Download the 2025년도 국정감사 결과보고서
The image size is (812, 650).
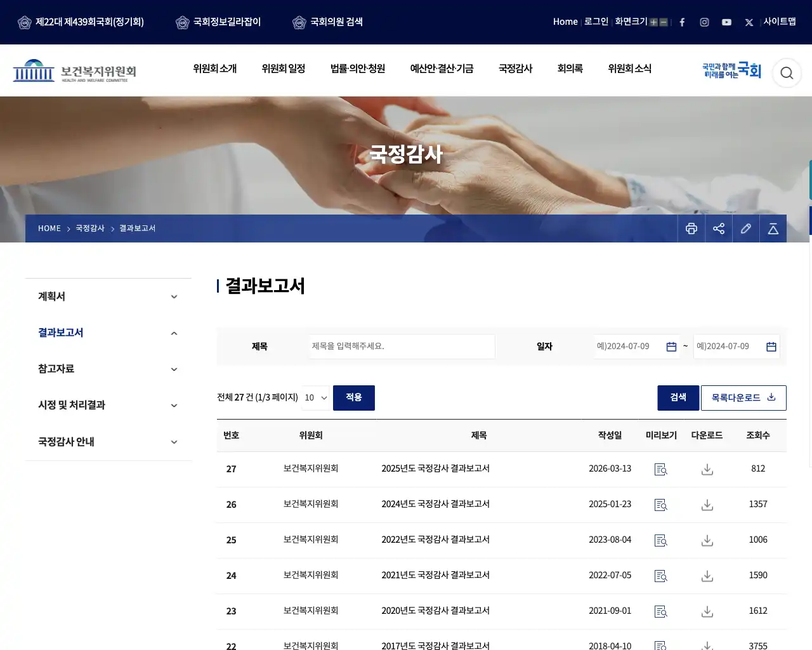coord(707,469)
